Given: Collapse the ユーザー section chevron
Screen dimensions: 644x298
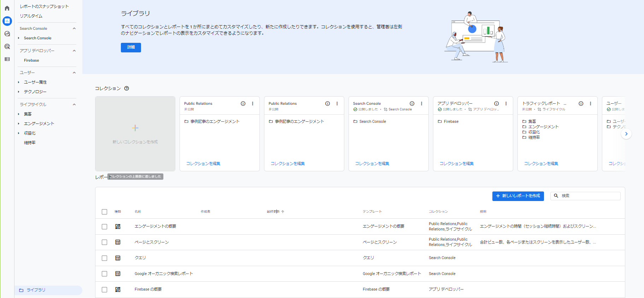Looking at the screenshot, I should coord(74,73).
